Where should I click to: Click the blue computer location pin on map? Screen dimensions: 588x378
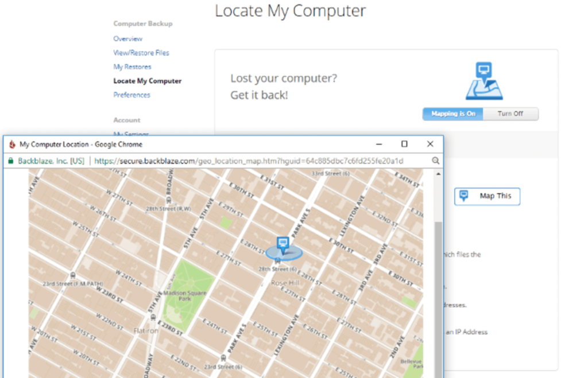click(283, 245)
